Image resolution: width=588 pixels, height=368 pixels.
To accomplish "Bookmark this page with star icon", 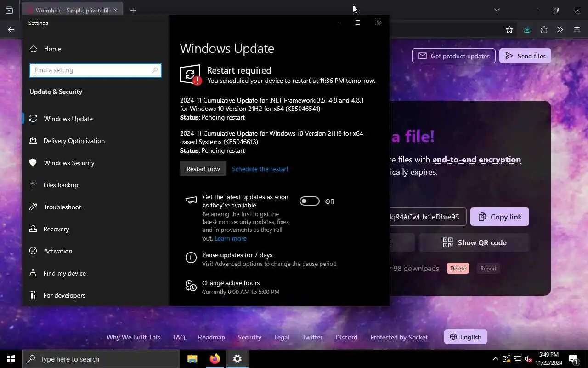I will click(x=509, y=29).
